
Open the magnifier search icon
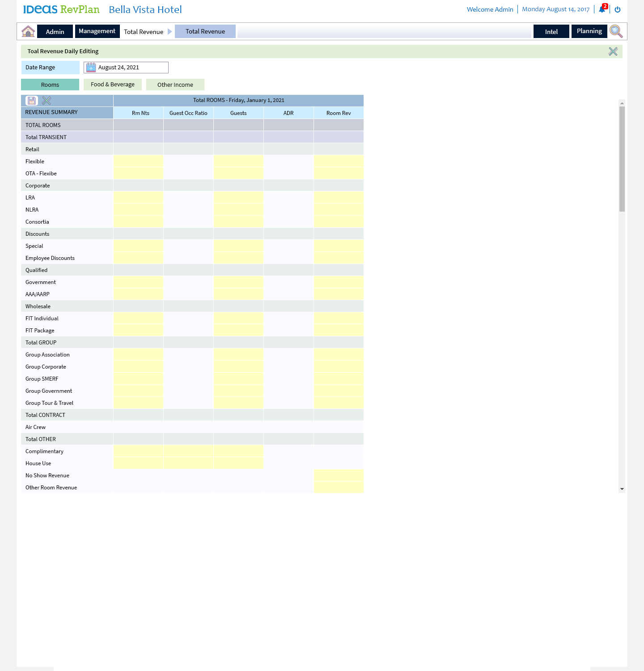click(616, 31)
